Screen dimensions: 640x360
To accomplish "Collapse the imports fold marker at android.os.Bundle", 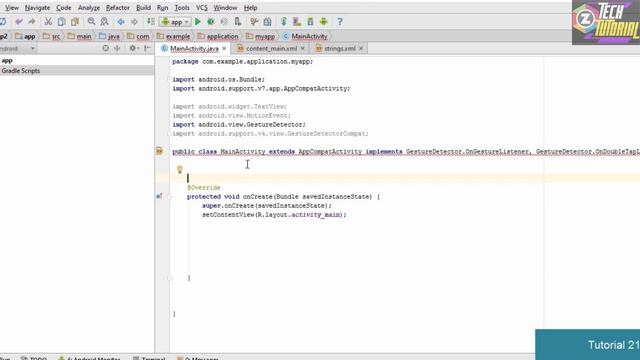I will [170, 79].
